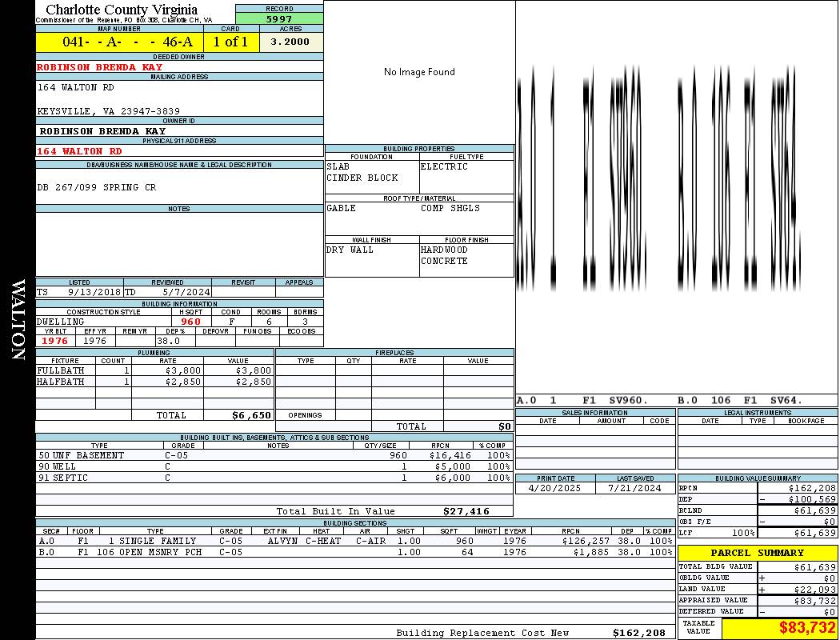
Task: Select the HALFBATH plumbing fixture row
Action: (154, 382)
